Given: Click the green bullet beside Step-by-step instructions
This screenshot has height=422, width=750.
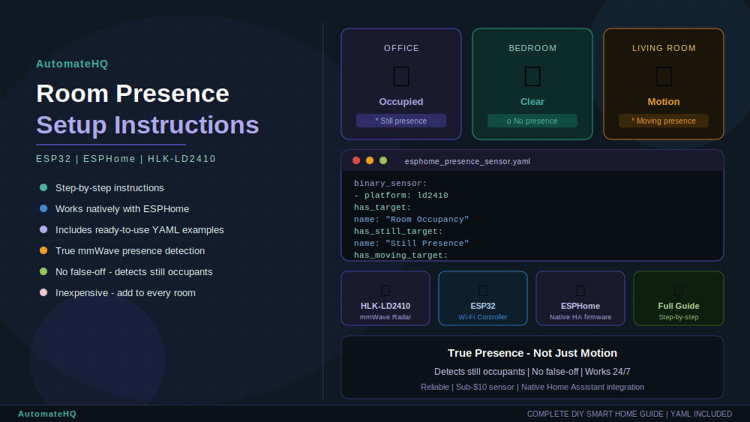Looking at the screenshot, I should [44, 188].
